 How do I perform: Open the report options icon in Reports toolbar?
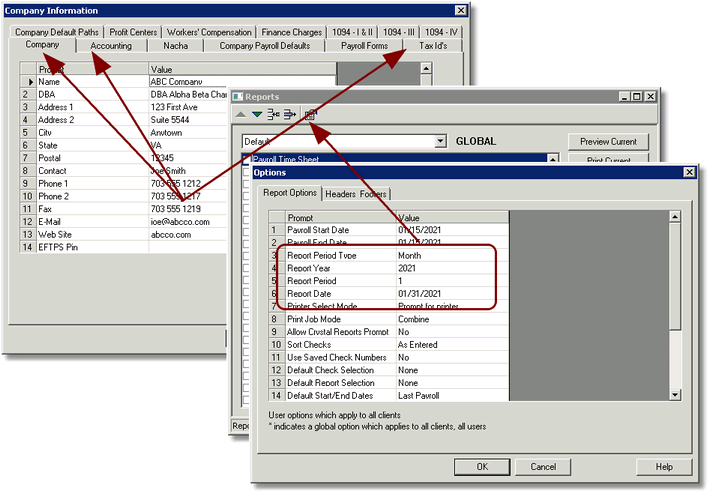click(x=311, y=115)
